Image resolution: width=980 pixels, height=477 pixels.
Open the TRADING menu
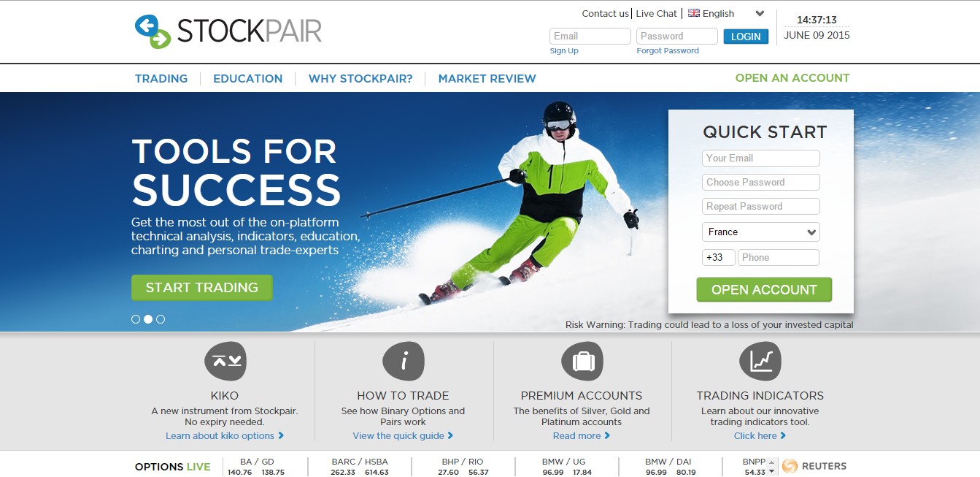tap(161, 78)
